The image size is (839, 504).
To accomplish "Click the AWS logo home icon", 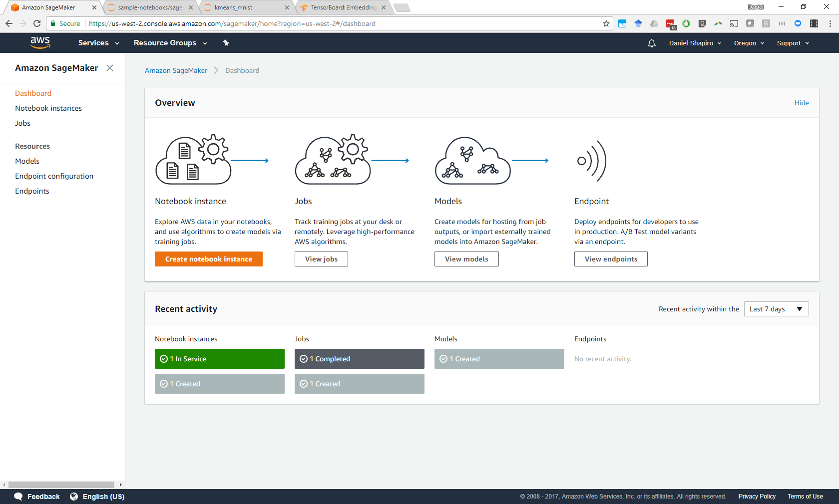I will coord(40,43).
